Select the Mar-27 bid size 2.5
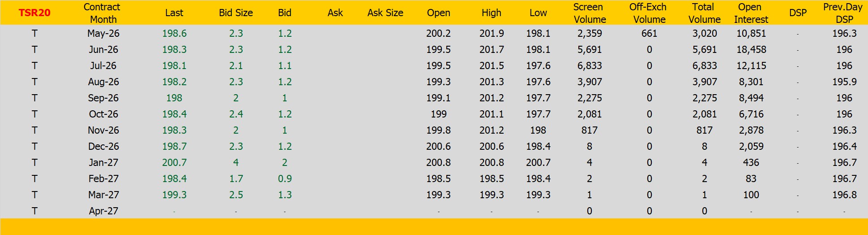Screen dimensions: 868x235 point(236,195)
